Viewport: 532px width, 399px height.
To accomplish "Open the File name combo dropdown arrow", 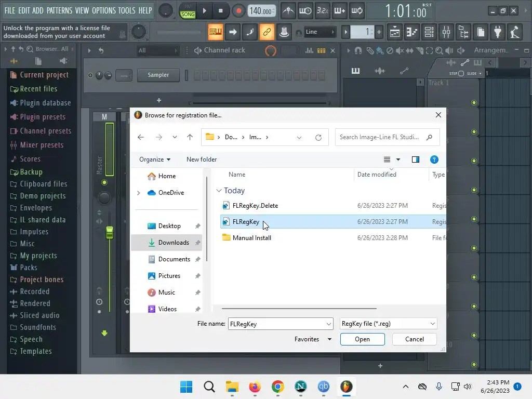I will pyautogui.click(x=328, y=324).
